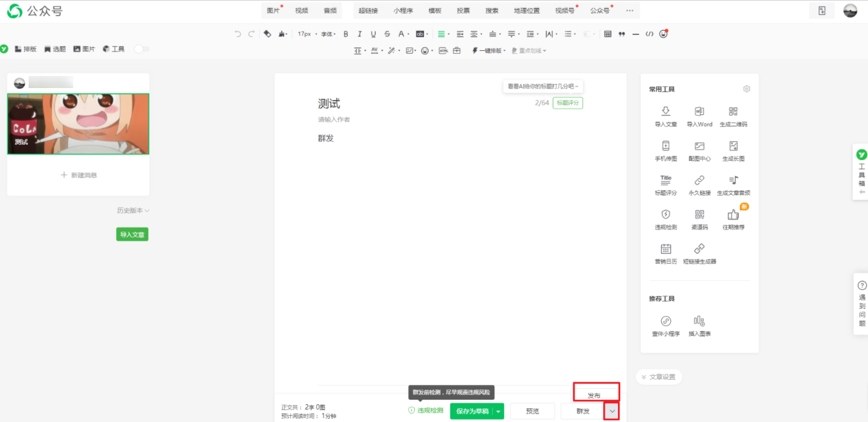Screen dimensions: 868x422
Task: Insert a code block
Action: (x=649, y=34)
